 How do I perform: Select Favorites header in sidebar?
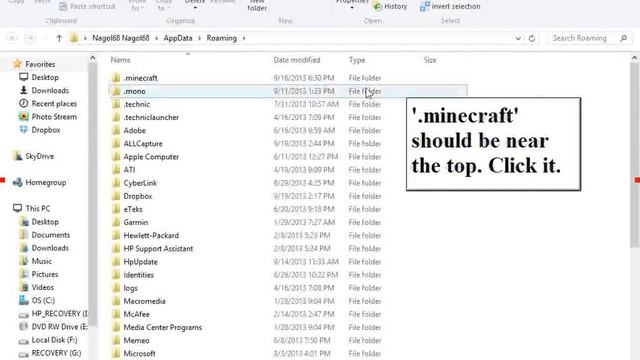[x=40, y=64]
